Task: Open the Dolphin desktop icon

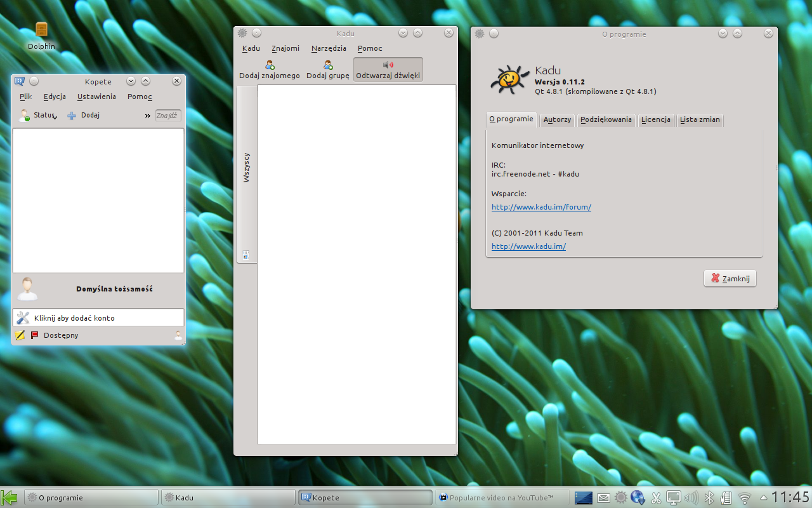Action: (41, 36)
